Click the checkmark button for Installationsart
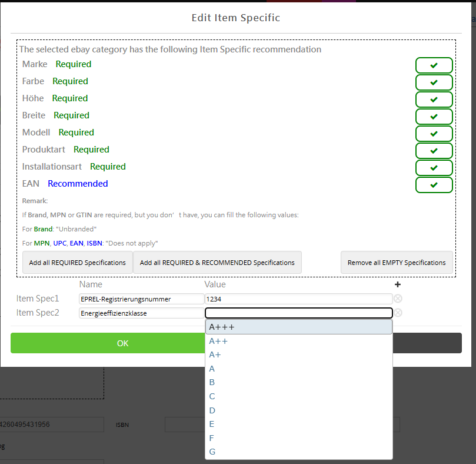The image size is (476, 464). pos(434,168)
